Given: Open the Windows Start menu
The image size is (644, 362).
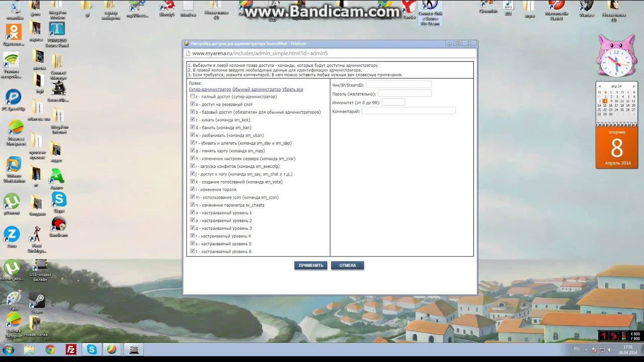Looking at the screenshot, I should coord(9,349).
